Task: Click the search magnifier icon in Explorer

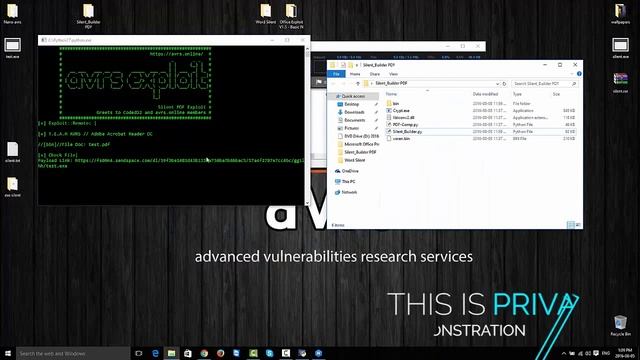Action: [574, 84]
